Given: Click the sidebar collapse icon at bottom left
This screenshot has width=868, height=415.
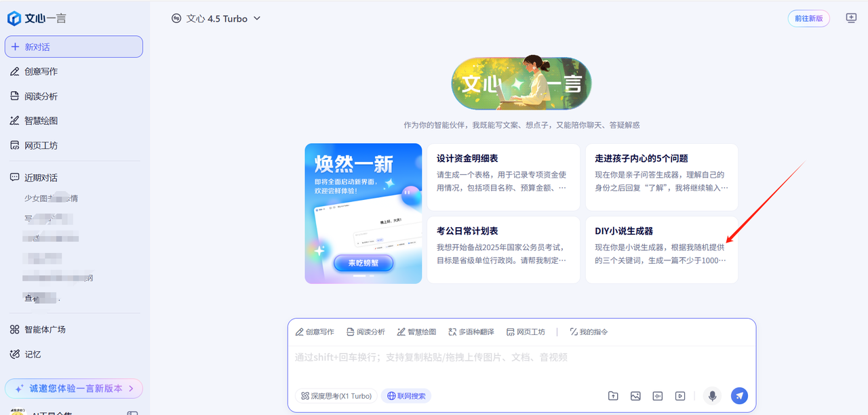Looking at the screenshot, I should 133,413.
